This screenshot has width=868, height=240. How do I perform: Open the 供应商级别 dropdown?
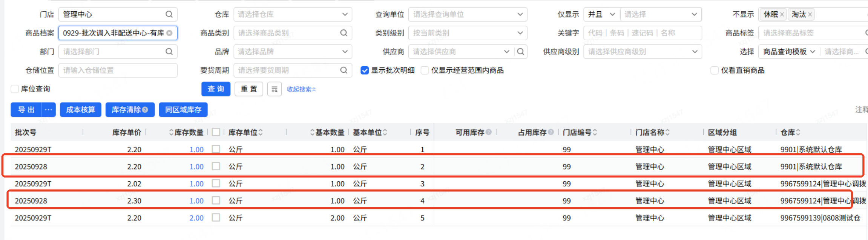click(643, 52)
